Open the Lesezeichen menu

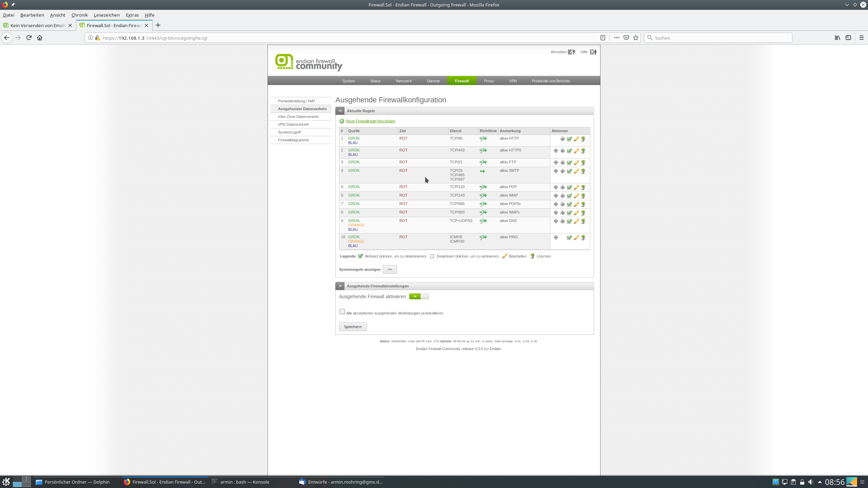pos(106,15)
